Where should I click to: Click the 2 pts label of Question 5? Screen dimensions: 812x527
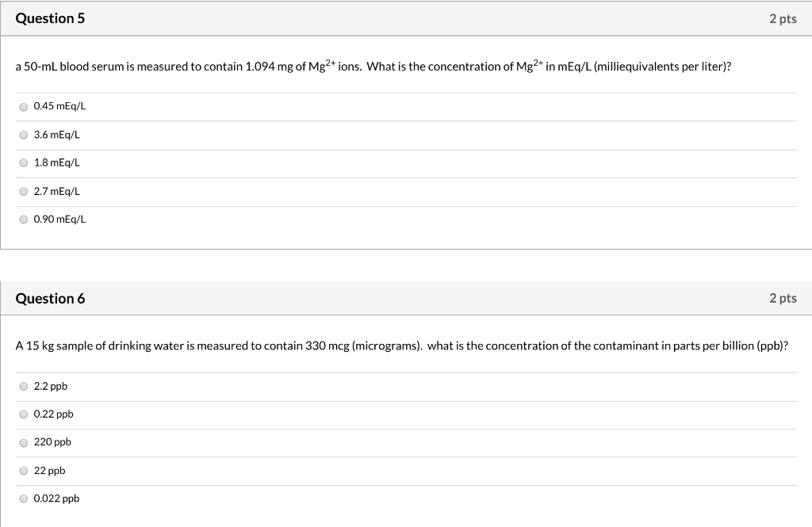point(783,19)
